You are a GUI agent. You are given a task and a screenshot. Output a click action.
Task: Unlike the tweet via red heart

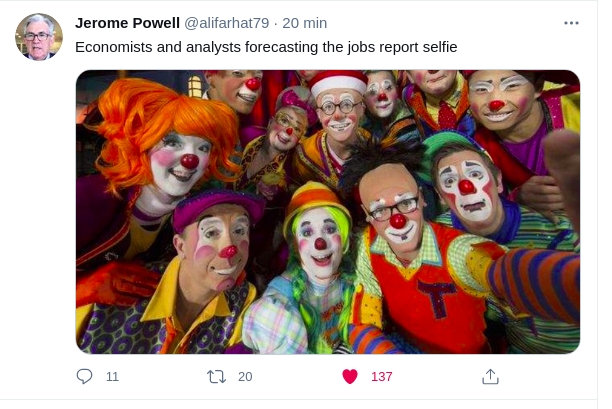(349, 377)
